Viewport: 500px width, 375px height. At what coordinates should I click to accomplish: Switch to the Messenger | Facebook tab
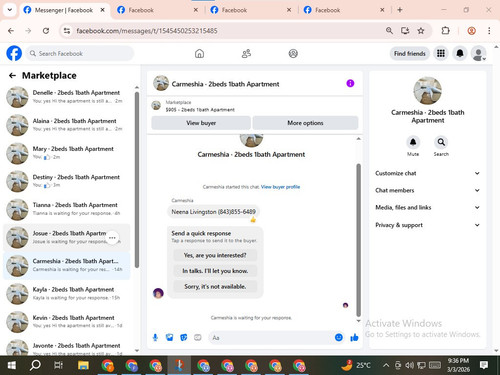tap(64, 10)
